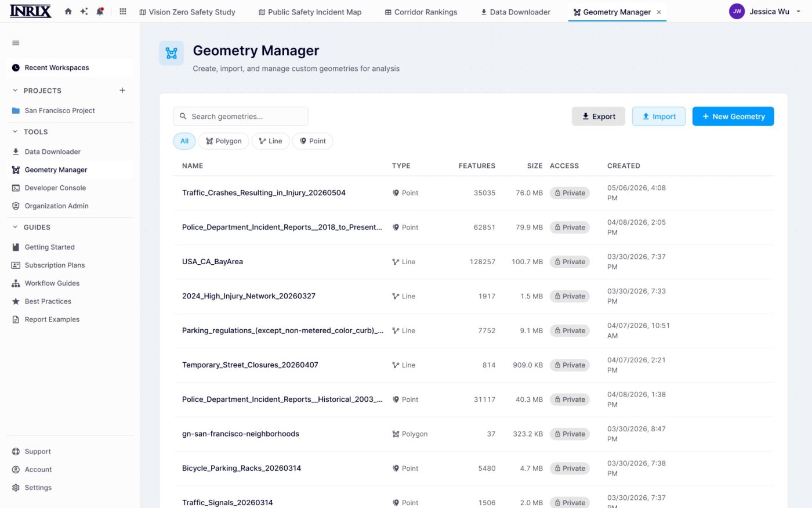Select Geometry Manager in sidebar
Screen dimensions: 812x508
tap(70, 170)
